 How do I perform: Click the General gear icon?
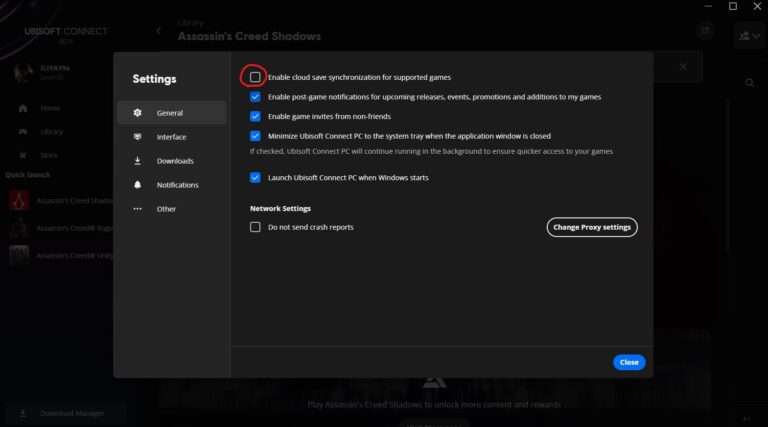tap(138, 113)
